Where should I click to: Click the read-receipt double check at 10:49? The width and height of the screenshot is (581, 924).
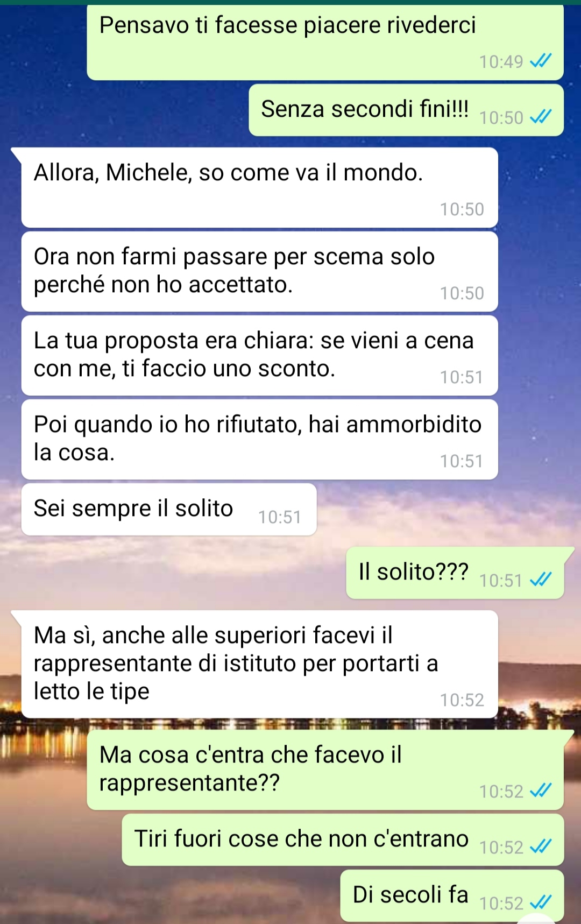coord(541,61)
